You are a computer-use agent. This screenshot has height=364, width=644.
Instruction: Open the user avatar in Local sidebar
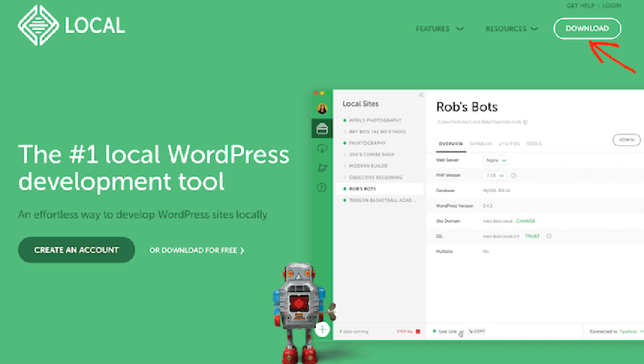(322, 109)
